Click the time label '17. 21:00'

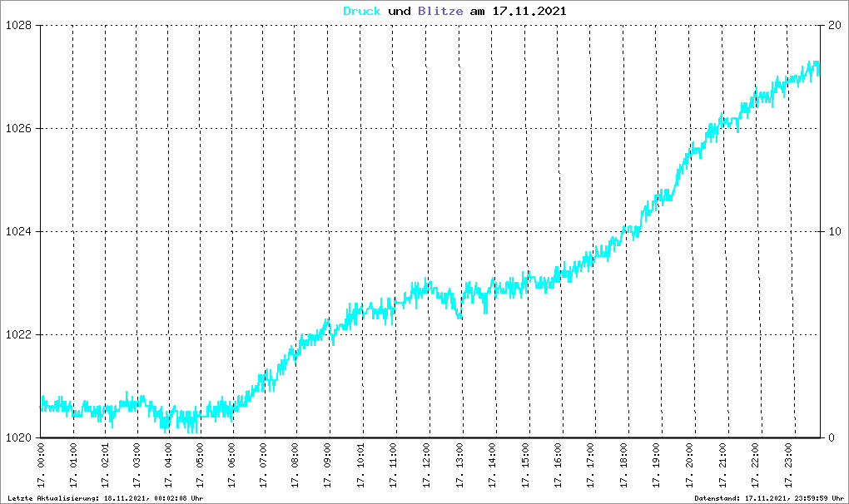click(722, 465)
